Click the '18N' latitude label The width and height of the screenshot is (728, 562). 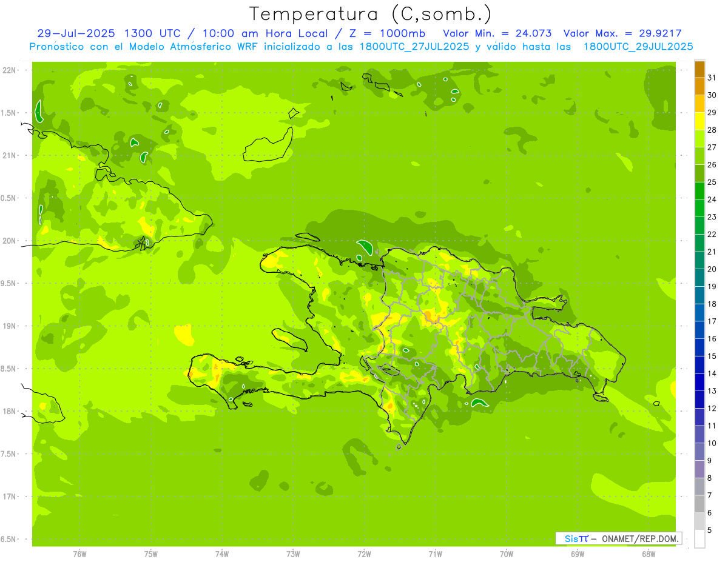click(x=10, y=411)
